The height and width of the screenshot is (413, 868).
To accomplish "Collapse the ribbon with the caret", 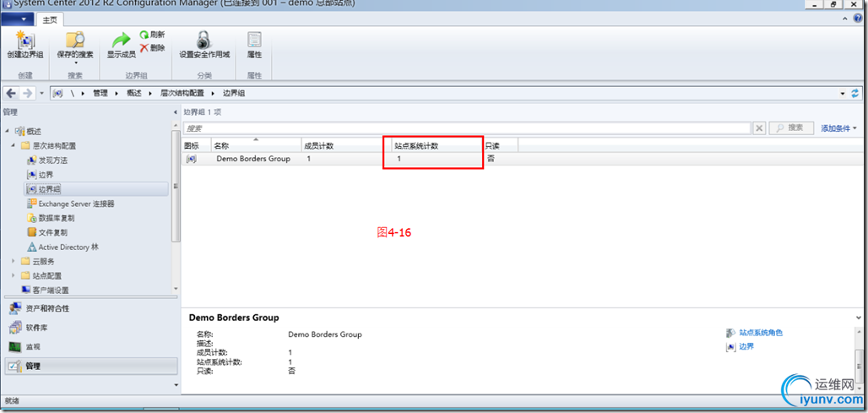I will (x=845, y=19).
